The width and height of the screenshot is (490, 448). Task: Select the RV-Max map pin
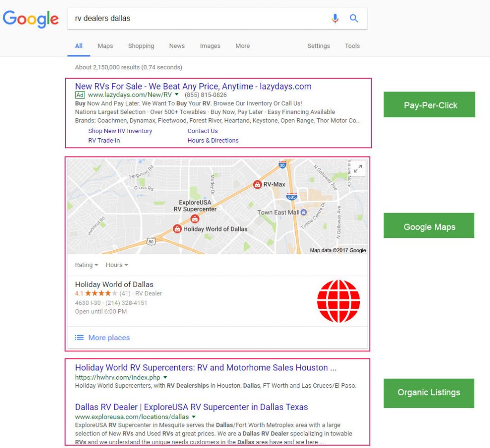(257, 184)
